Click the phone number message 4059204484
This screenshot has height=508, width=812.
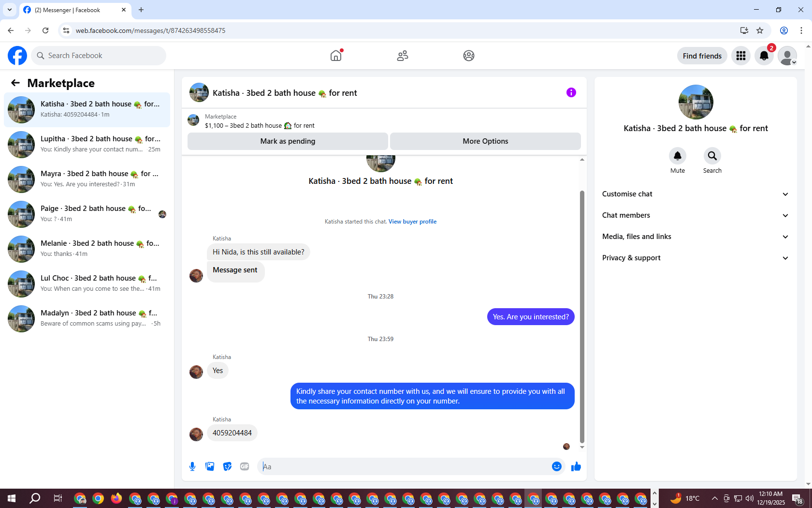point(232,433)
